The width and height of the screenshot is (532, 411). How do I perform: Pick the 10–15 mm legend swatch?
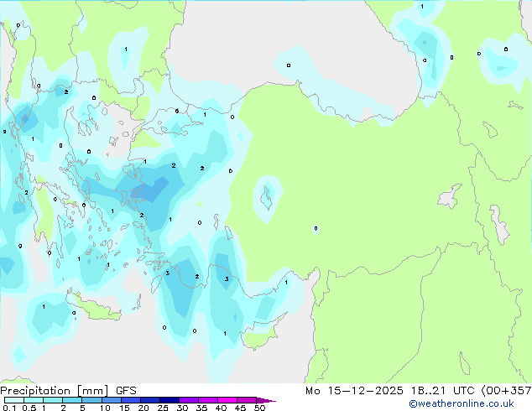111,400
